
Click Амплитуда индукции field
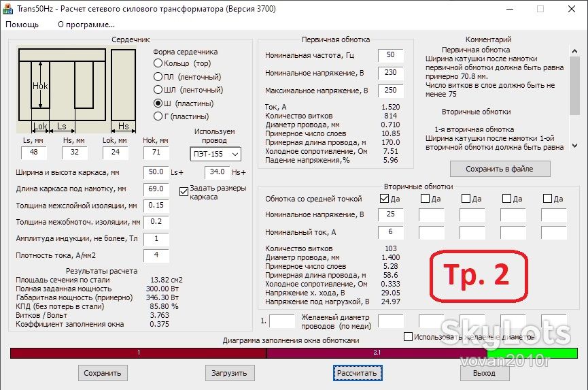point(156,239)
